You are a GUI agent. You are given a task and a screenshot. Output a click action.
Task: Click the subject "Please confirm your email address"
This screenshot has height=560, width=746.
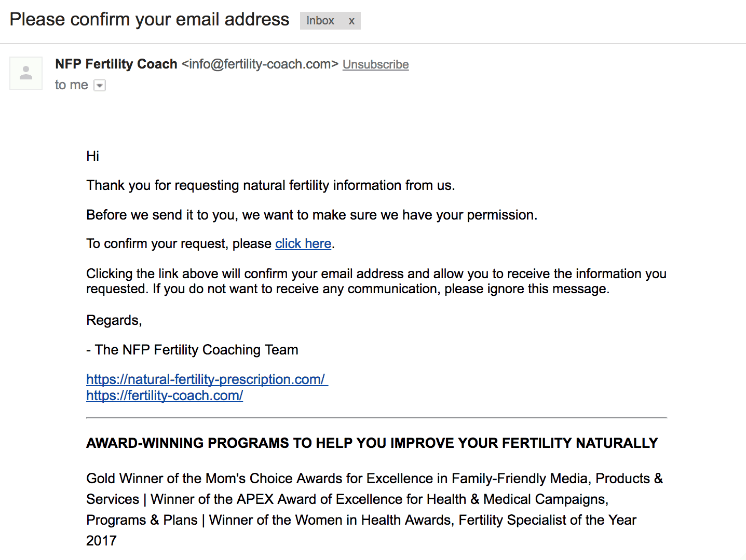[x=150, y=19]
